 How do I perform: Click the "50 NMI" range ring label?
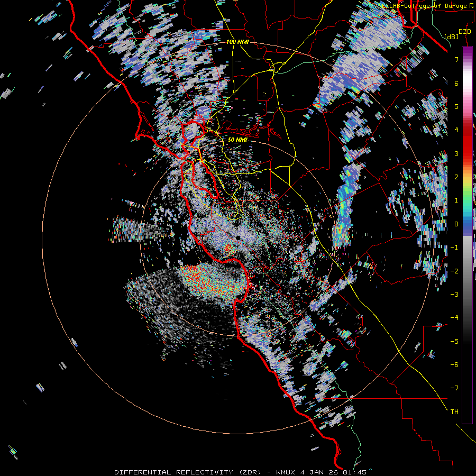pyautogui.click(x=237, y=140)
